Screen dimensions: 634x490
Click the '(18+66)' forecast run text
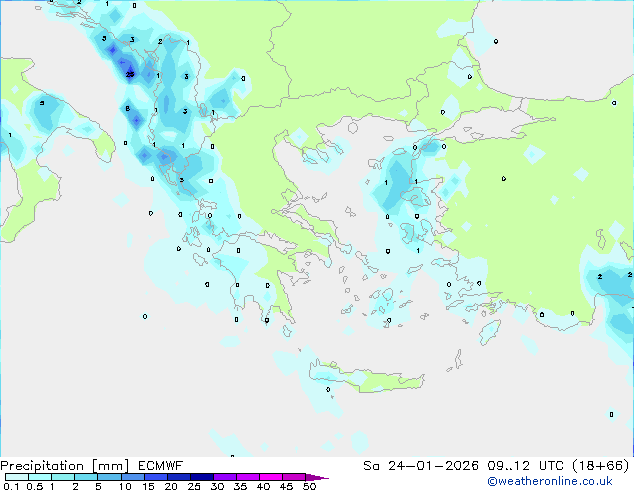coord(601,466)
